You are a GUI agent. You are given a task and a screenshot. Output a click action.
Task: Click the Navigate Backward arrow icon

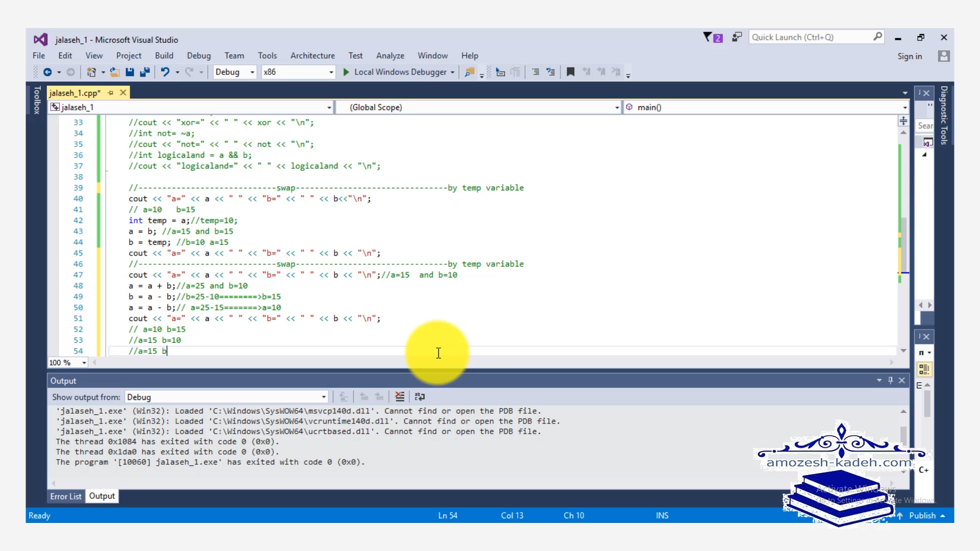(x=47, y=72)
